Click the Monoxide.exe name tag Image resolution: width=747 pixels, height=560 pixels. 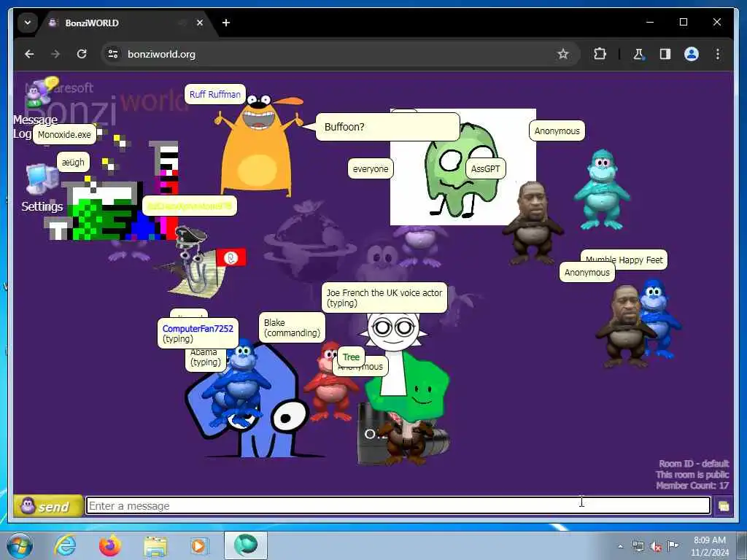(x=64, y=134)
